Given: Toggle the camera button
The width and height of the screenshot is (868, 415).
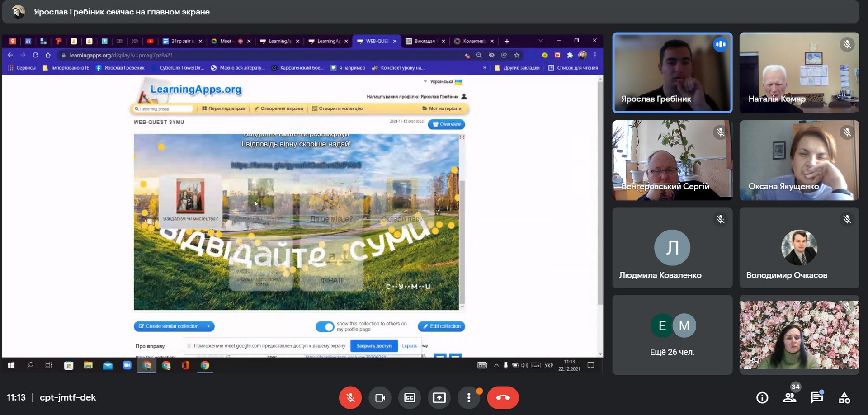Looking at the screenshot, I should [380, 398].
